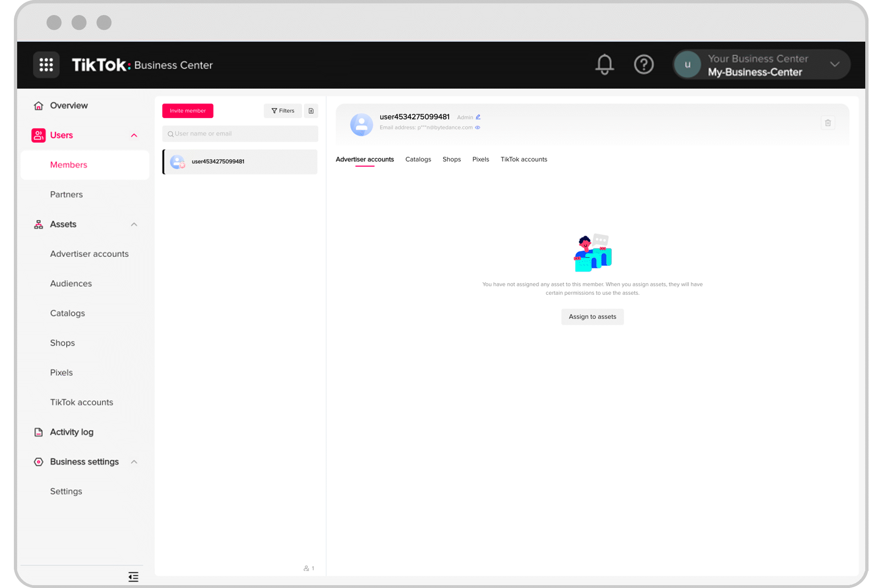Screen dimensions: 882x588
Task: Click the help question mark icon
Action: coord(643,65)
